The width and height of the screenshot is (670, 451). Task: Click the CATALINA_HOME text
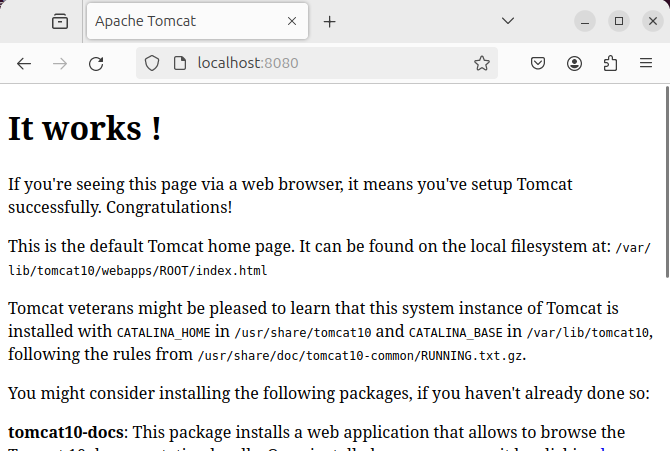click(x=164, y=333)
